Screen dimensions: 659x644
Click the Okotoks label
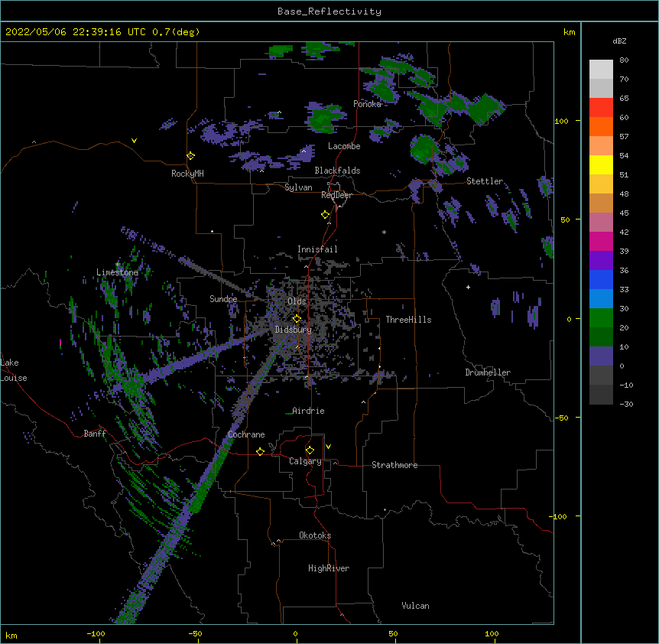315,535
